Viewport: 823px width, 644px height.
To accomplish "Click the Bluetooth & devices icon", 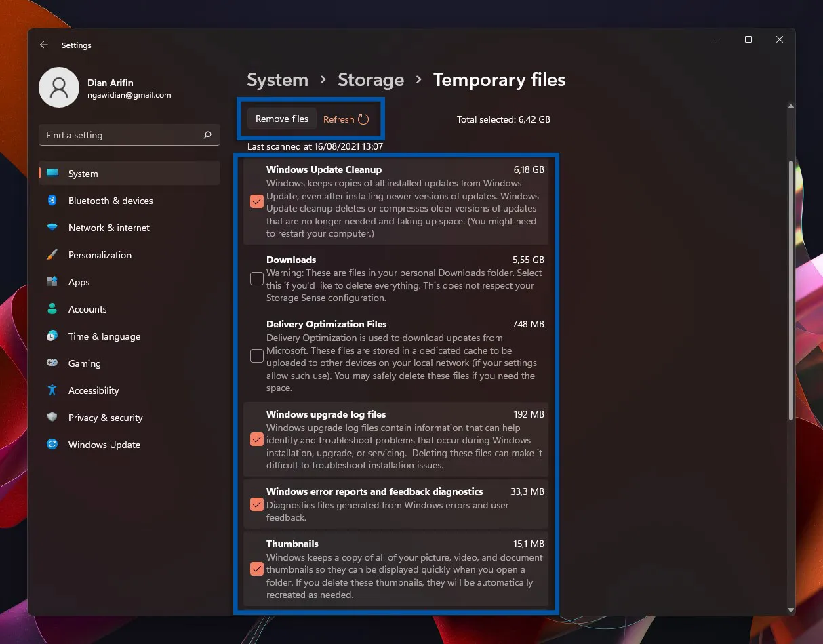I will (x=52, y=201).
